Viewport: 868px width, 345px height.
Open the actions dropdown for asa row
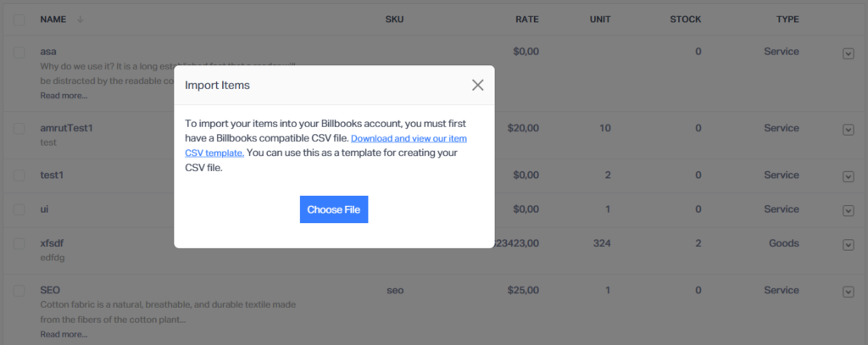848,53
